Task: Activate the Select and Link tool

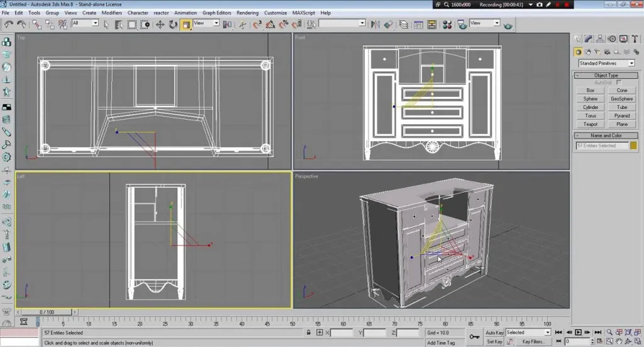Action: pyautogui.click(x=37, y=25)
